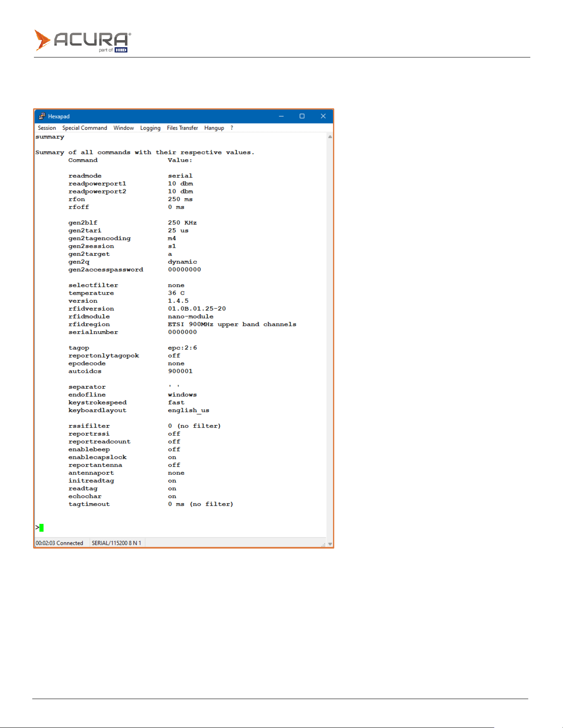Click the 'enablebeep' command text
This screenshot has height=728, width=563.
[89, 450]
